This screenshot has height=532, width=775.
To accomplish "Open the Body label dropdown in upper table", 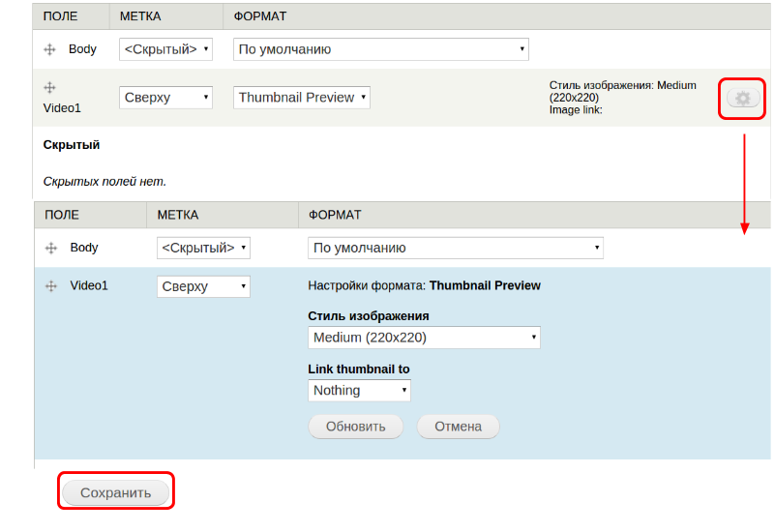I will coord(165,49).
